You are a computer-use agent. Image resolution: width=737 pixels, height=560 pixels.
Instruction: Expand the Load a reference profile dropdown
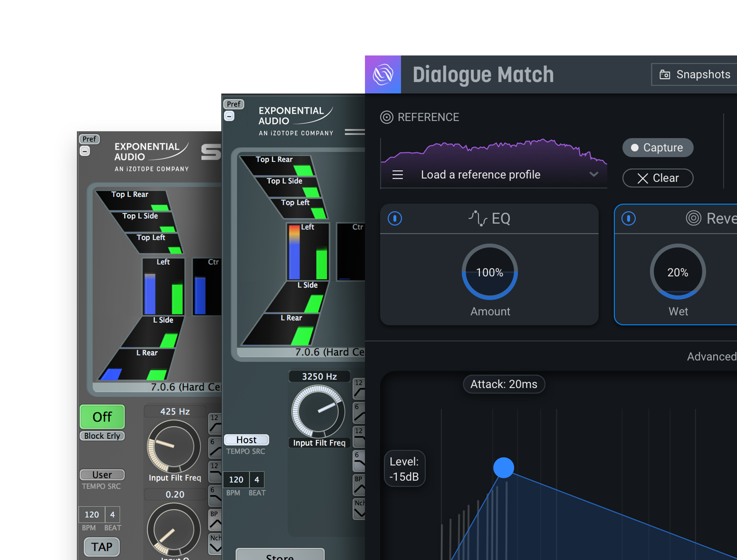[x=594, y=174]
